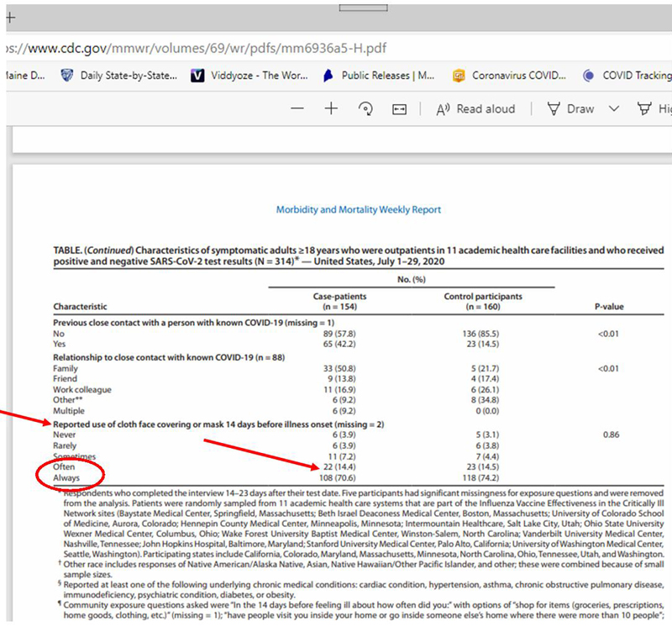Click the Morbidity and Mortality Weekly Report heading
Viewport: 672px width, 632px height.
click(x=359, y=209)
